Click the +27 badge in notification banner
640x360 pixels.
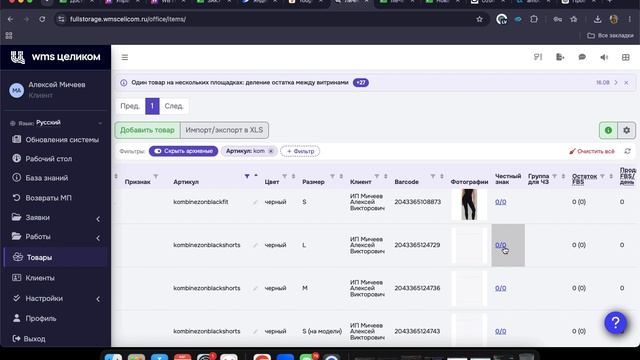pyautogui.click(x=361, y=83)
